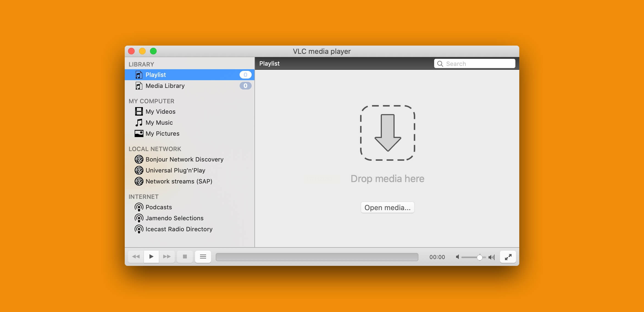
Task: Toggle fullscreen mode with arrows icon
Action: 508,257
